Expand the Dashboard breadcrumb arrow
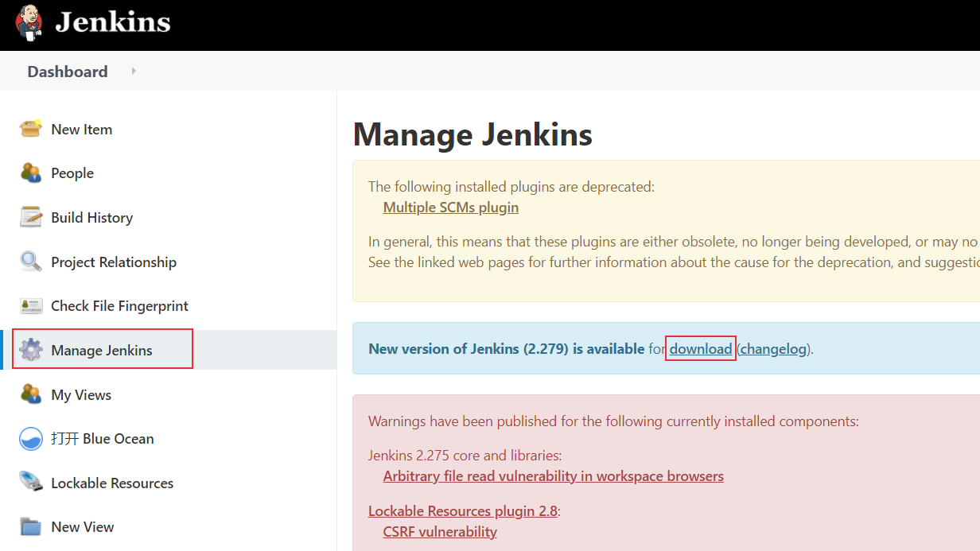This screenshot has height=551, width=980. click(134, 71)
